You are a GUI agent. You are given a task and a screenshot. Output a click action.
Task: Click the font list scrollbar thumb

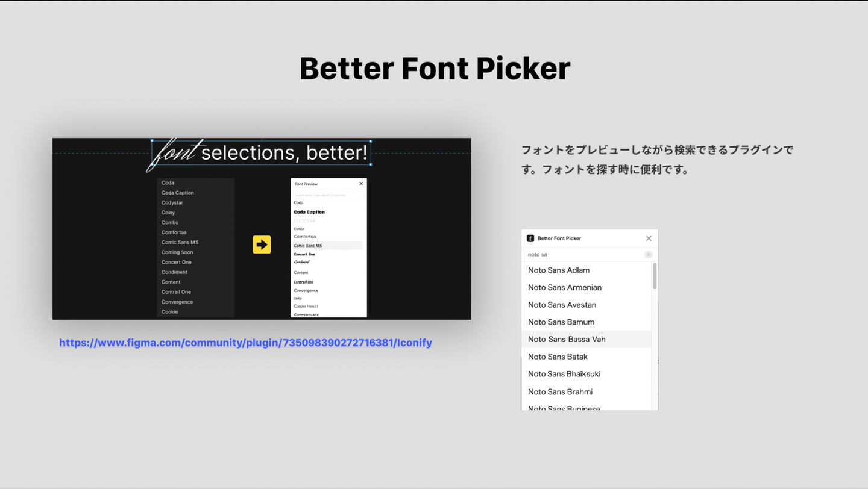coord(655,276)
